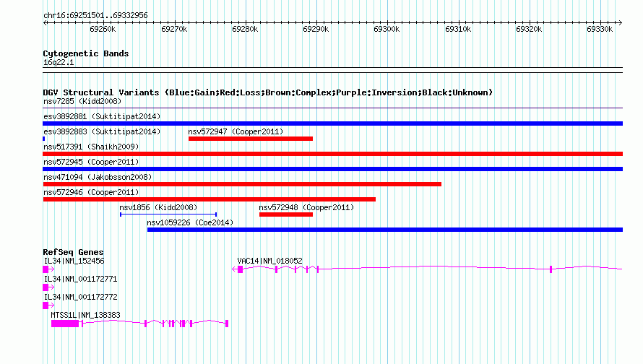Select the red loss bar under nsv471094
The height and width of the screenshot is (364, 643).
pyautogui.click(x=242, y=184)
